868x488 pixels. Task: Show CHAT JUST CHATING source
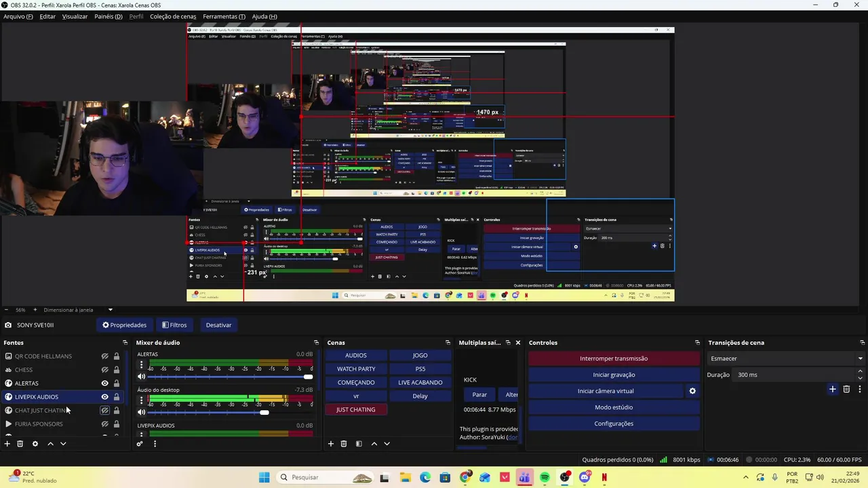[x=105, y=411]
